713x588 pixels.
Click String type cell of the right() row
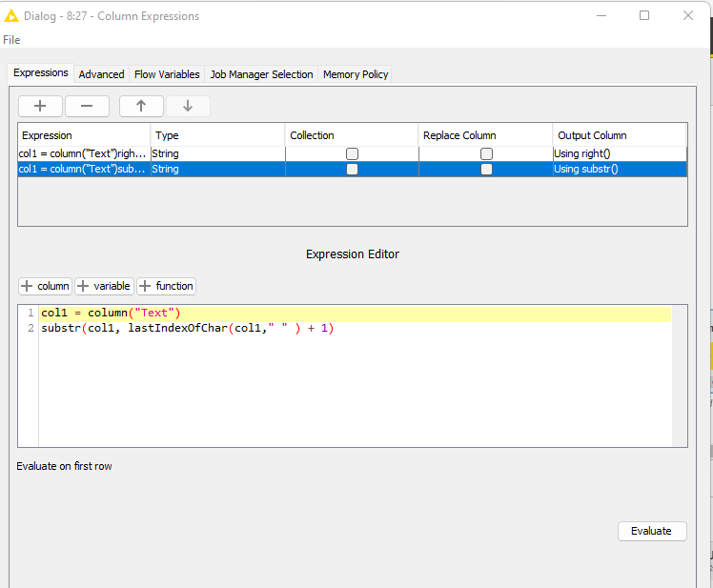[218, 153]
